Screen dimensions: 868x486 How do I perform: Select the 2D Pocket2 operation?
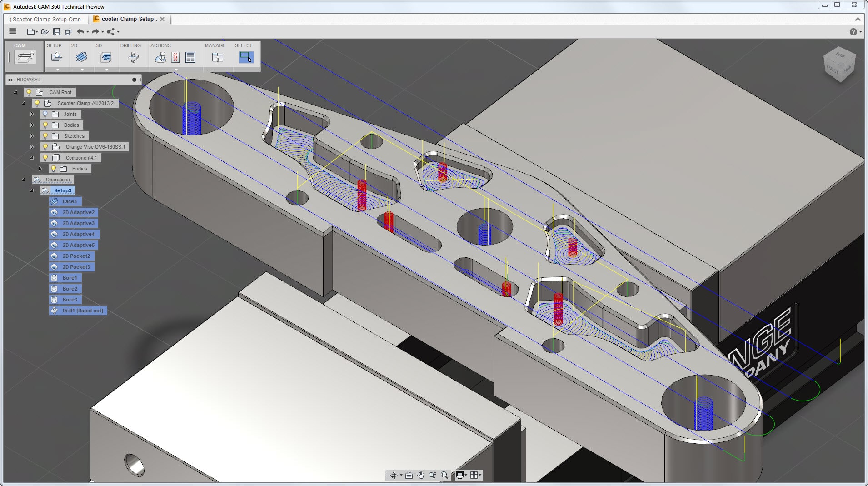(71, 256)
